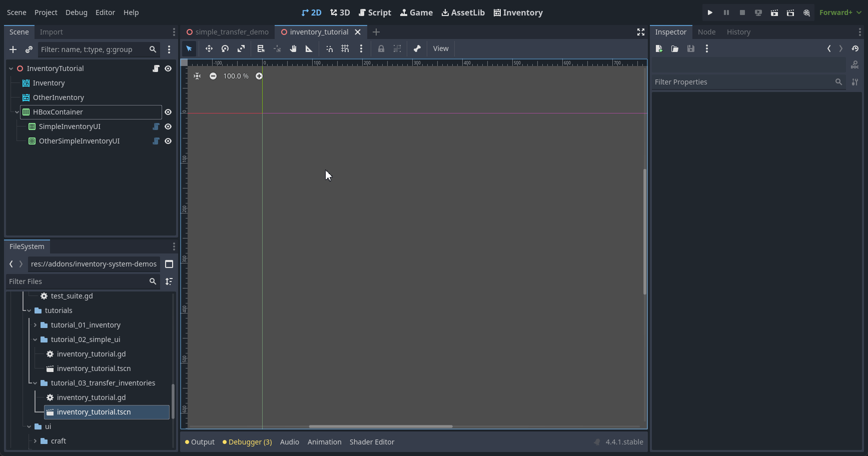
Task: Reset zoom at 100.0 % label
Action: pyautogui.click(x=236, y=76)
